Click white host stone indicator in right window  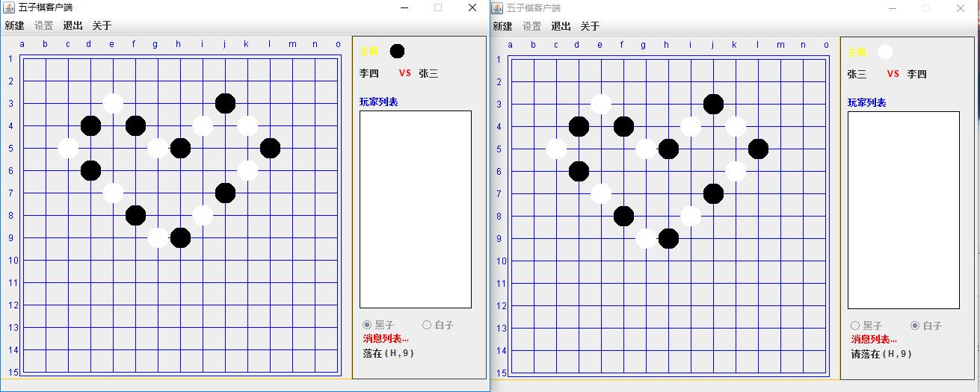click(885, 52)
